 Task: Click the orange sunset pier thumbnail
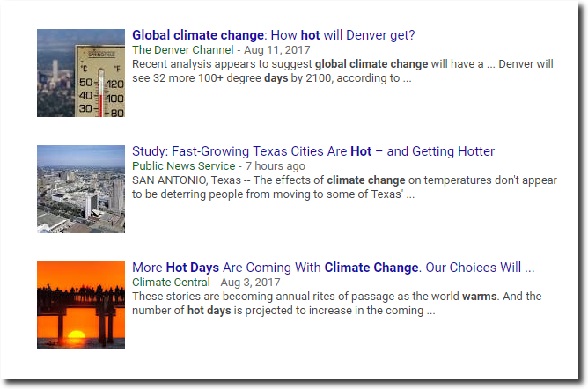tap(81, 305)
